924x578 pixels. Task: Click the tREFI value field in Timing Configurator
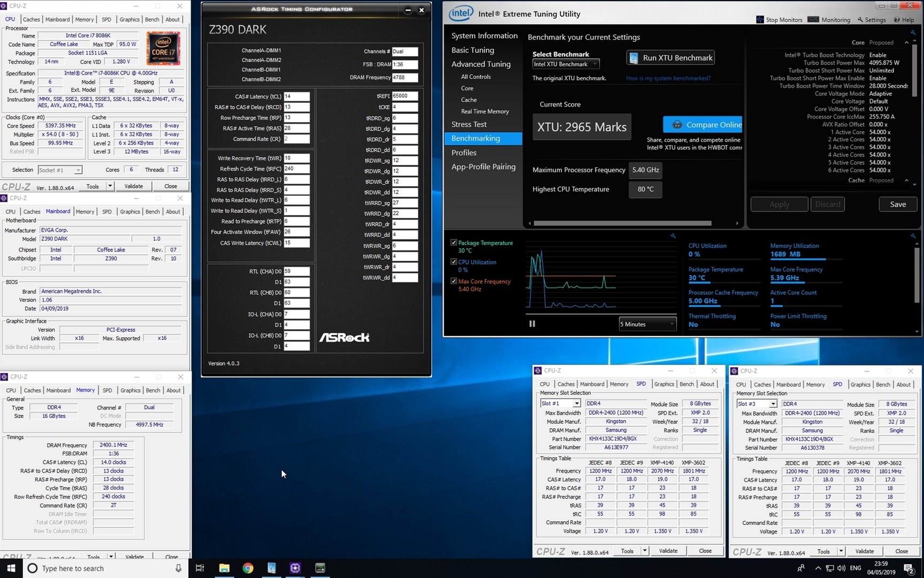405,96
